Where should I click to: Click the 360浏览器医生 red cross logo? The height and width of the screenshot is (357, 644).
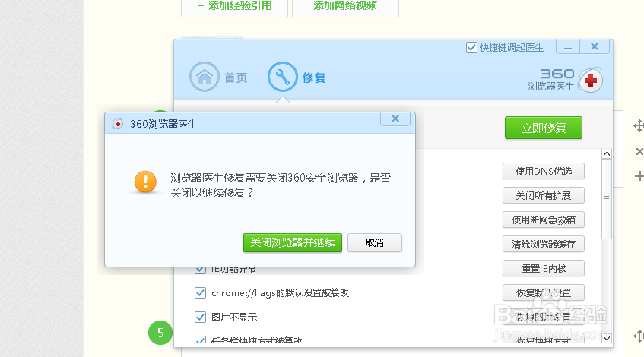pos(591,80)
